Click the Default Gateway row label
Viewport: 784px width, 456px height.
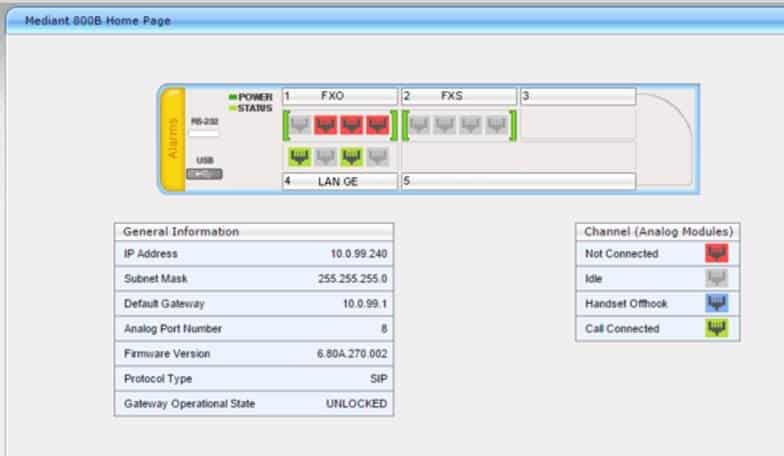[164, 304]
